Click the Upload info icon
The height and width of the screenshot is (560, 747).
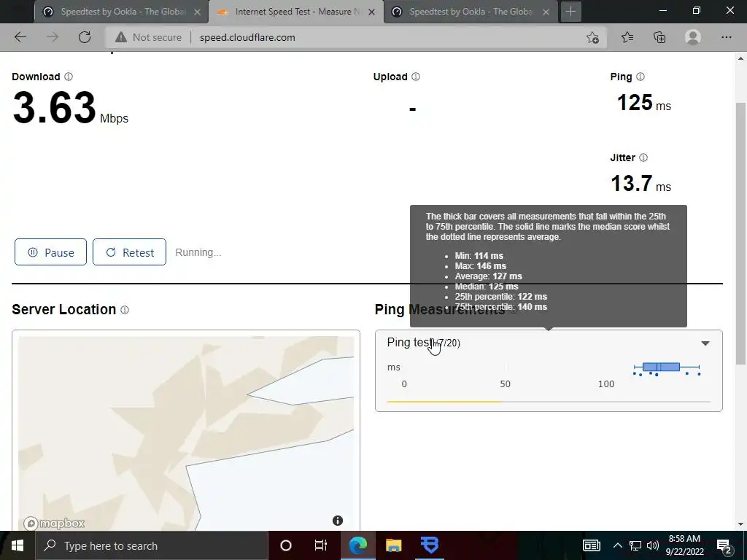[x=415, y=77]
